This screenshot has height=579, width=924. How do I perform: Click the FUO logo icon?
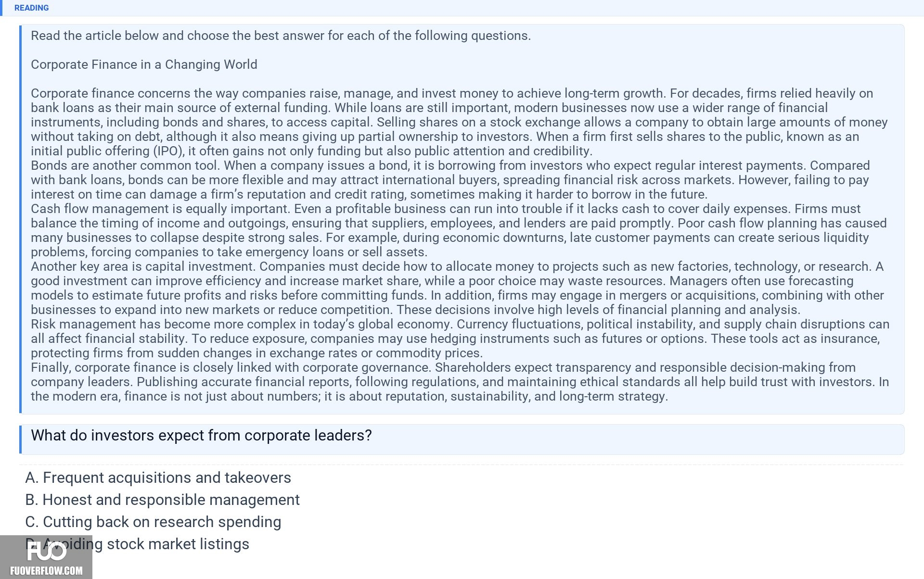click(46, 551)
